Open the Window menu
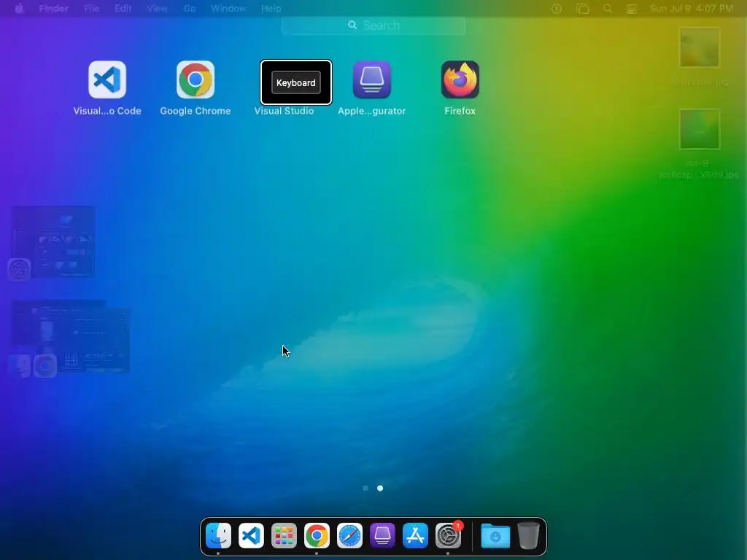 click(228, 9)
